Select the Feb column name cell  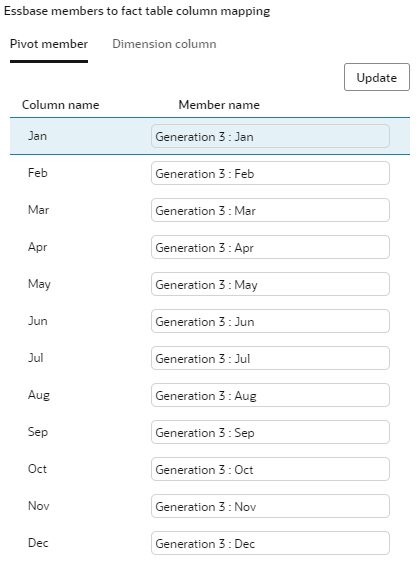click(38, 173)
